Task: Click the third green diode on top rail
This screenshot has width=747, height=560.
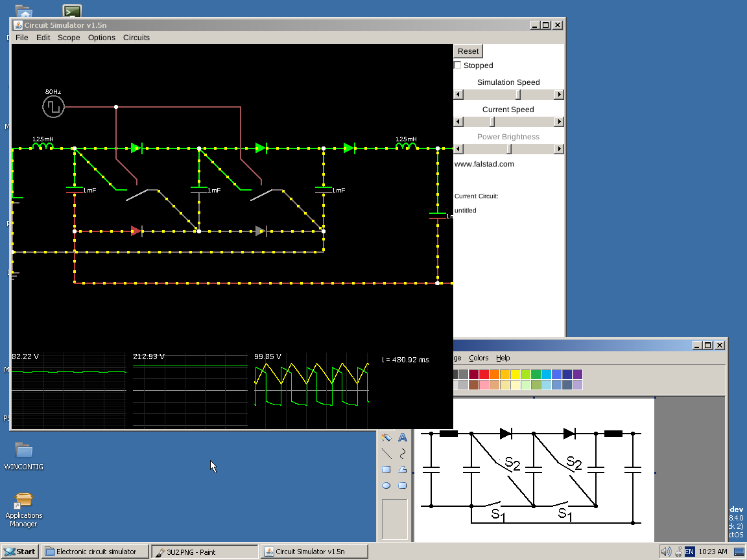Action: click(350, 148)
